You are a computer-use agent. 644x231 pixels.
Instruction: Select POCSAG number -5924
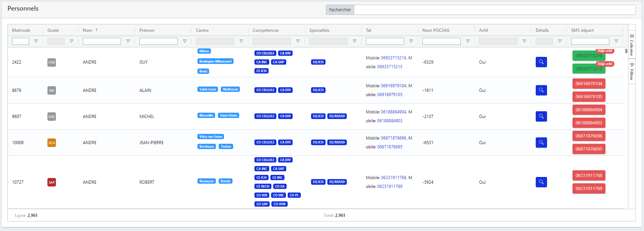tap(428, 182)
